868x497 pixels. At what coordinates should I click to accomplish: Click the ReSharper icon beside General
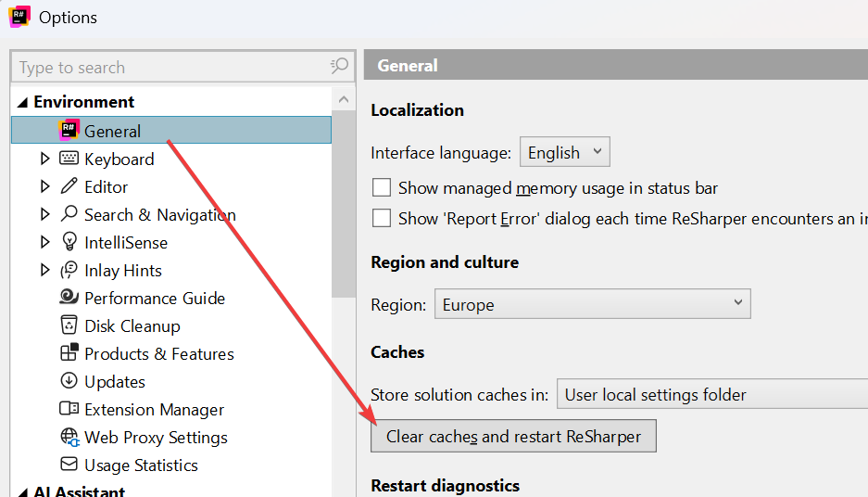tap(69, 130)
